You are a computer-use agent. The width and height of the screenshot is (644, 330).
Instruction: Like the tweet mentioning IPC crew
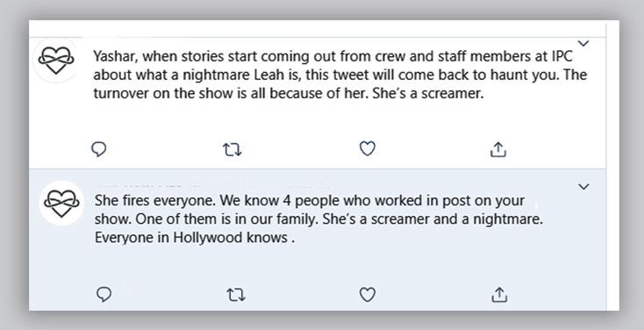(367, 148)
